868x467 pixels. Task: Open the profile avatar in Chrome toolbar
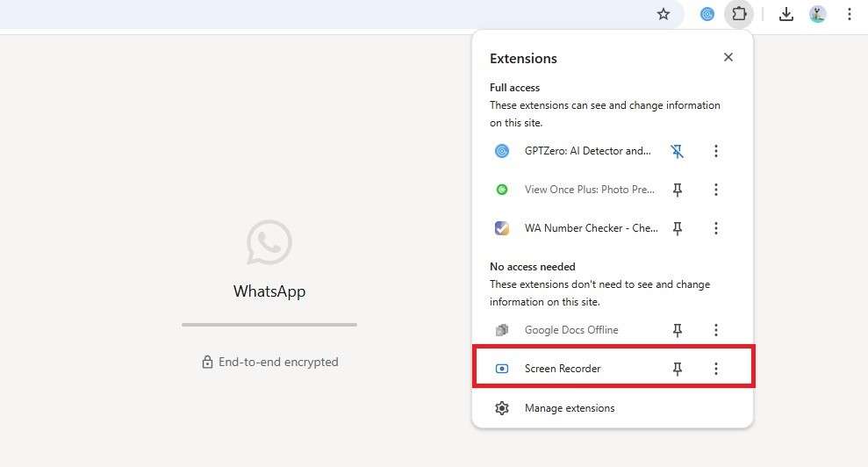(x=818, y=14)
